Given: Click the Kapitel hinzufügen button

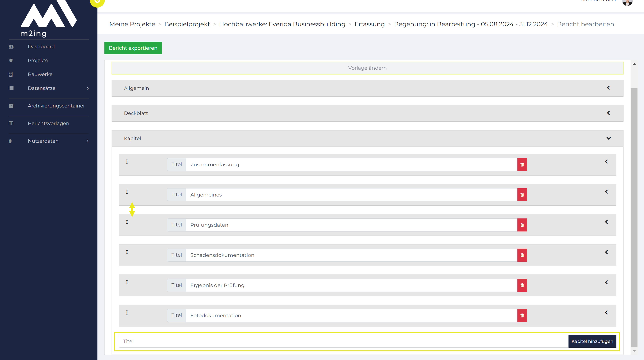Looking at the screenshot, I should click(x=592, y=341).
